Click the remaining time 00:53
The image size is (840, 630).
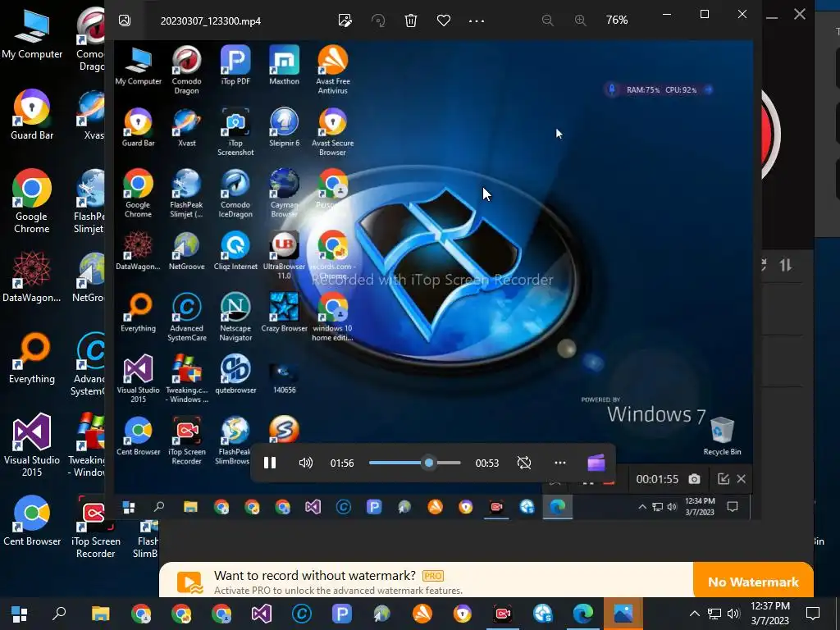click(487, 463)
